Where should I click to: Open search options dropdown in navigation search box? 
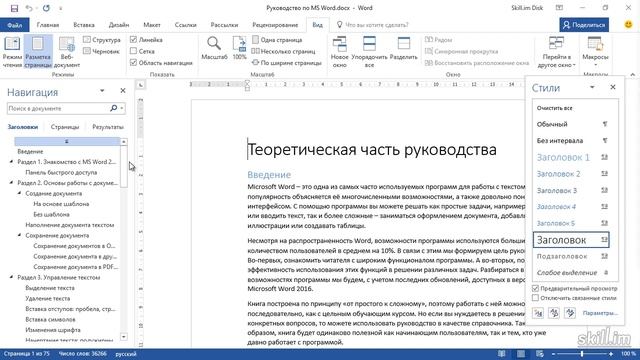click(122, 108)
